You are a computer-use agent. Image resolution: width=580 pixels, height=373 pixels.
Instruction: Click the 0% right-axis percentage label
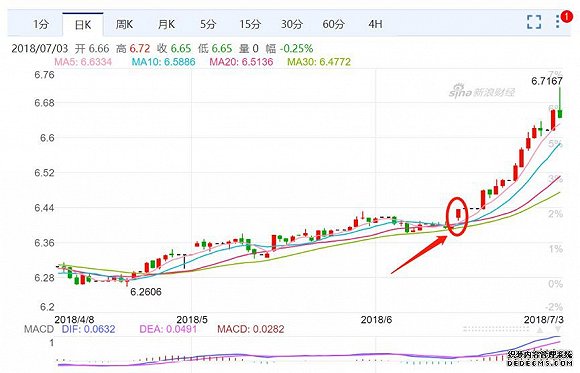[x=556, y=284]
